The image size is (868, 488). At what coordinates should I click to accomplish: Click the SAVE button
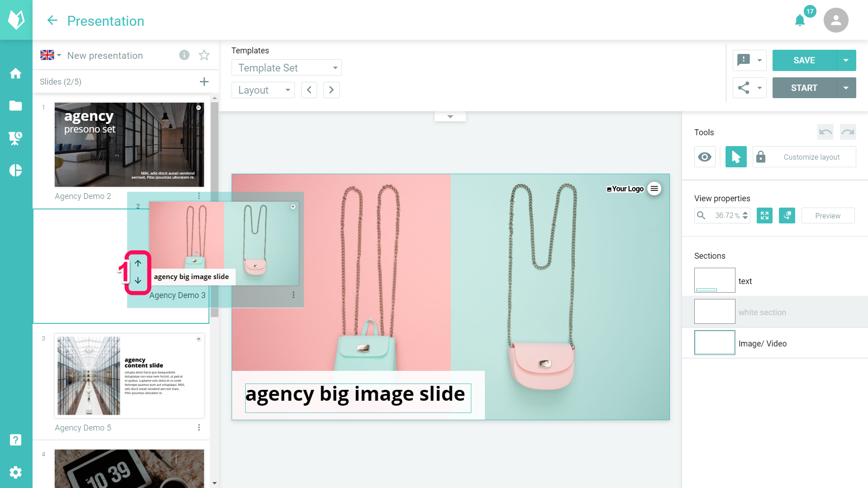[x=803, y=60]
